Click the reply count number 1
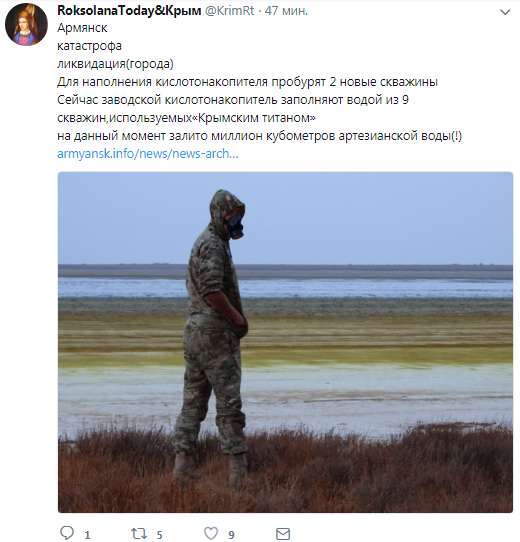This screenshot has width=520, height=542. [87, 535]
